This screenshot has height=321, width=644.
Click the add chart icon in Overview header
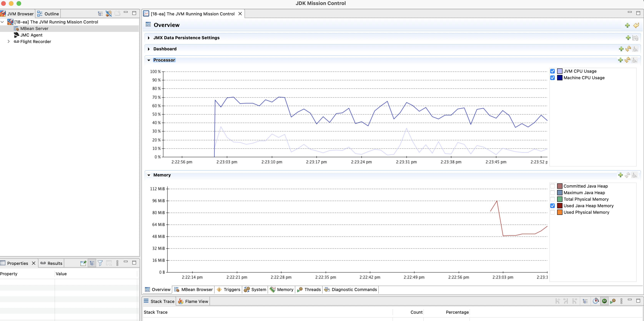click(x=627, y=25)
